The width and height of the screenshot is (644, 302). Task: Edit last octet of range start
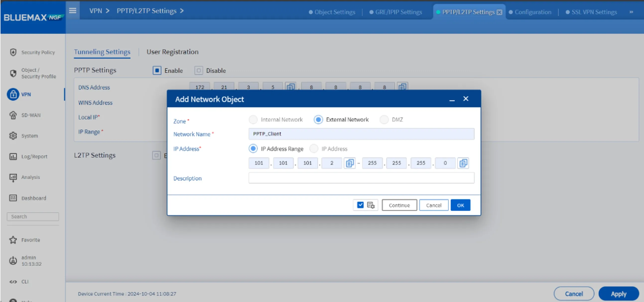tap(331, 163)
